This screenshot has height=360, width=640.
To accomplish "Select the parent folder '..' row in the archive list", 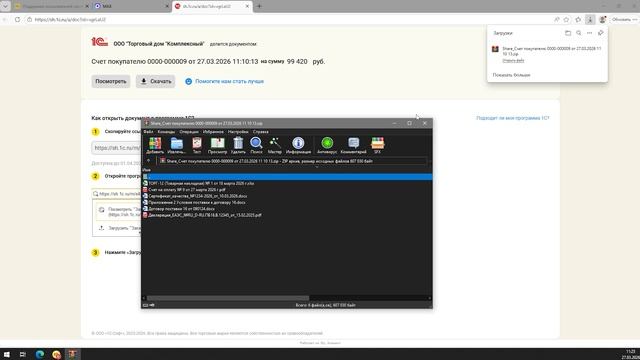I will coord(287,177).
